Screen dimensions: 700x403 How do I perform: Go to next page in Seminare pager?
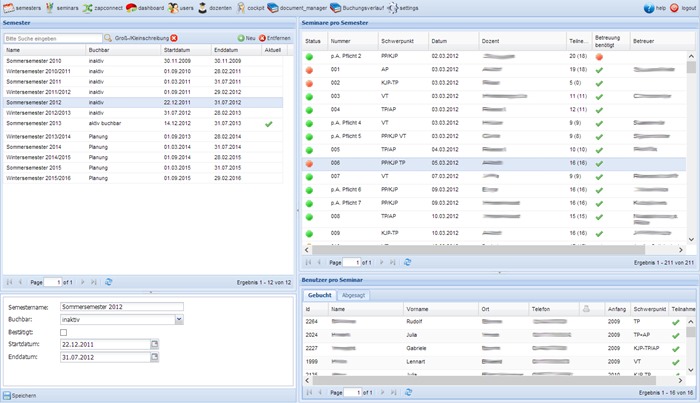tap(382, 262)
